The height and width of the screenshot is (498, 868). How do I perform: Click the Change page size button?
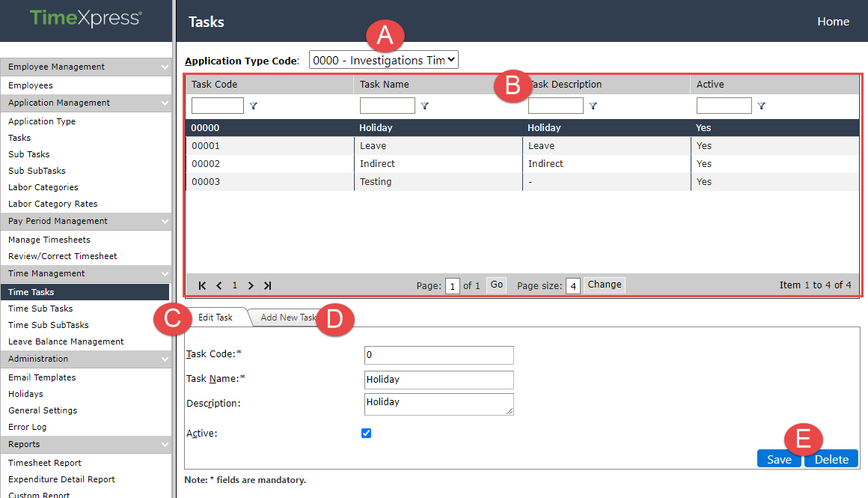605,285
